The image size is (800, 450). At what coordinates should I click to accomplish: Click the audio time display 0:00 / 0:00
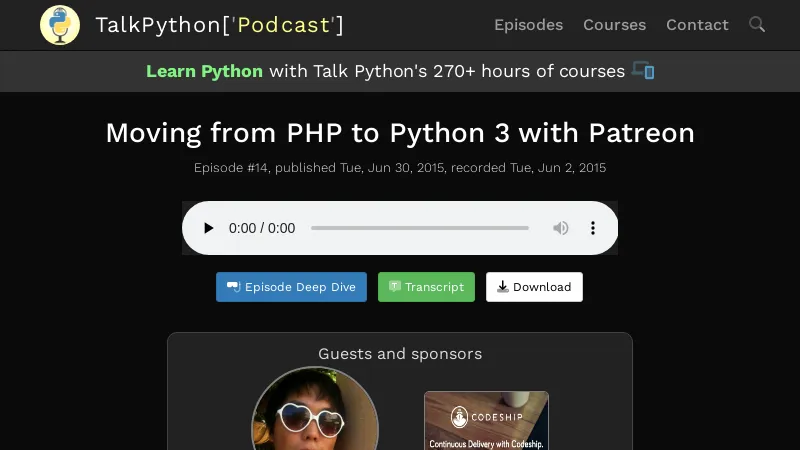(x=262, y=228)
